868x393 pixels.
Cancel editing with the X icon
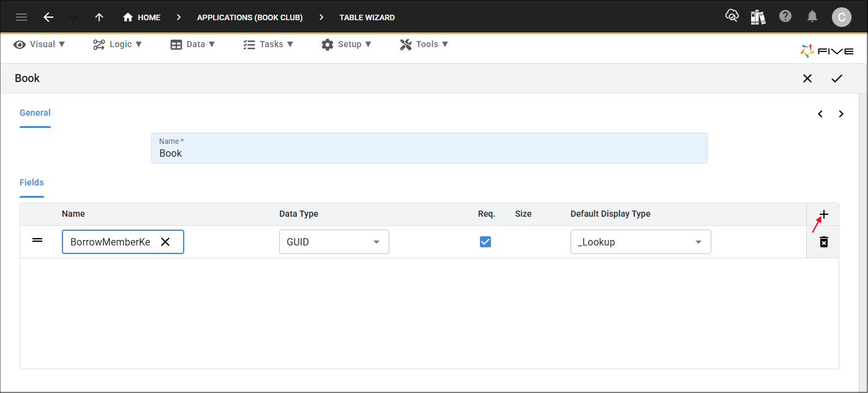(807, 78)
